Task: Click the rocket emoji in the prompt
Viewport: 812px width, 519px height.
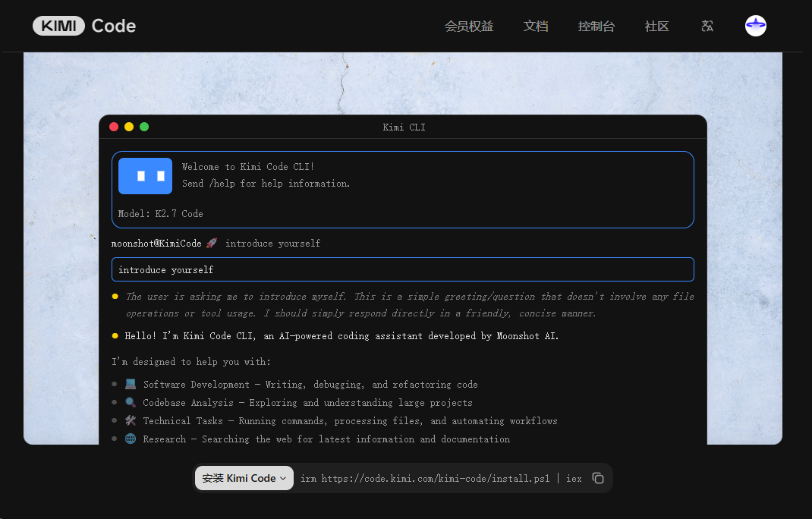Action: click(x=211, y=243)
